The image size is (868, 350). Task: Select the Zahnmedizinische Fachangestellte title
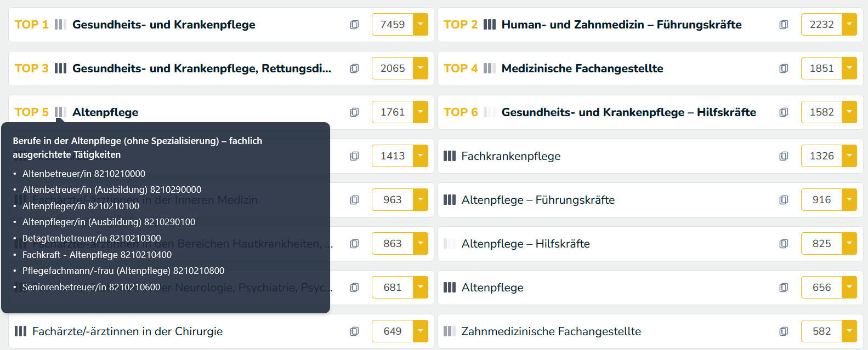551,331
